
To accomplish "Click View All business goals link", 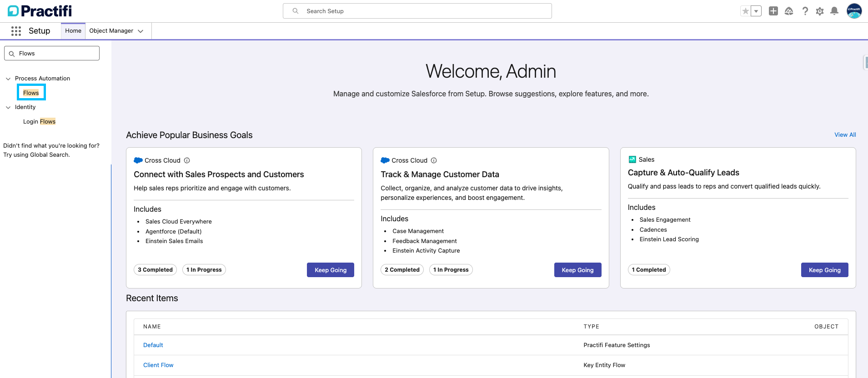I will pos(845,134).
